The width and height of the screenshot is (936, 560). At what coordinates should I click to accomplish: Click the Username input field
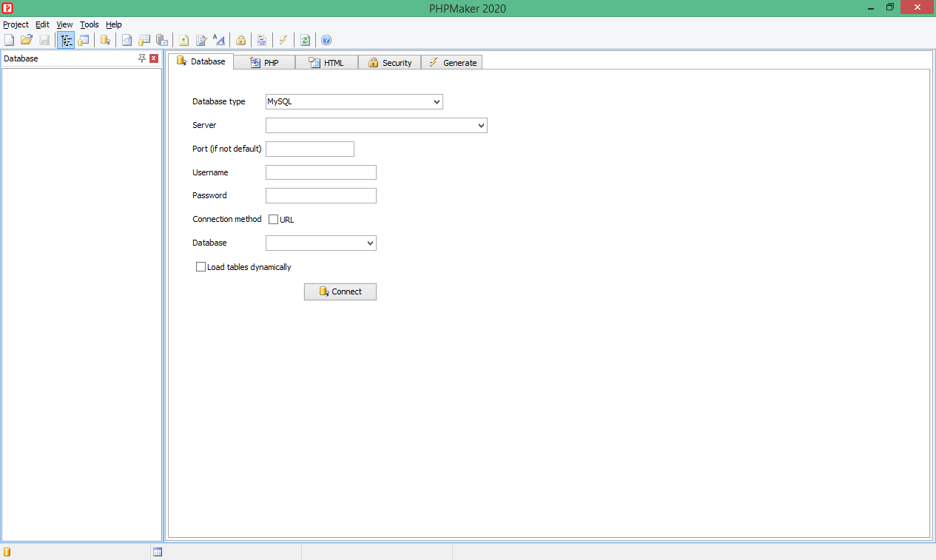320,172
